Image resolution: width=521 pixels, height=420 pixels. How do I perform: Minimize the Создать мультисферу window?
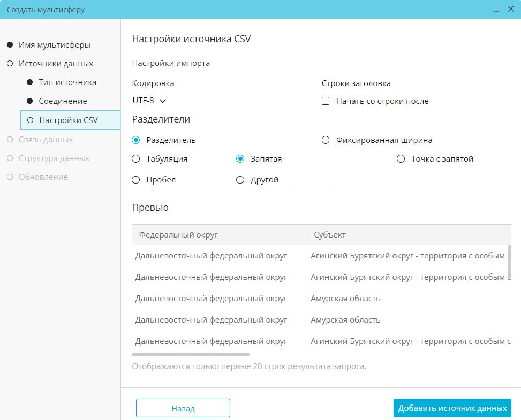click(496, 10)
